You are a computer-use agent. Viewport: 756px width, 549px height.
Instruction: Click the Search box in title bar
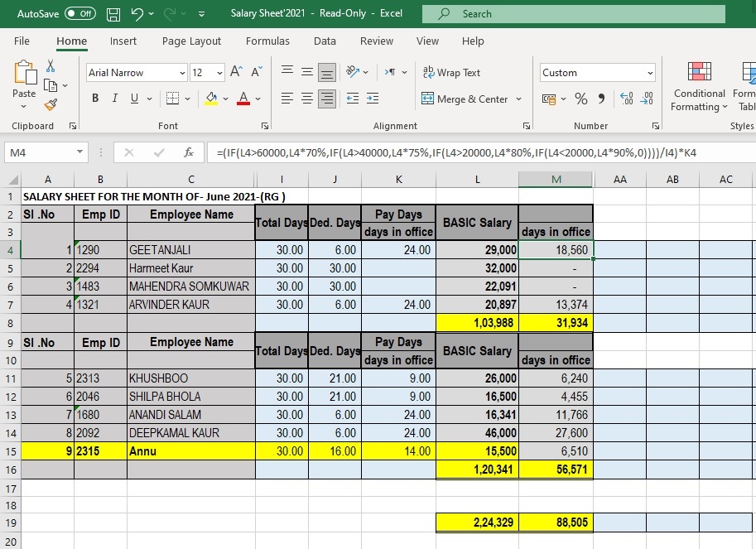coord(573,14)
